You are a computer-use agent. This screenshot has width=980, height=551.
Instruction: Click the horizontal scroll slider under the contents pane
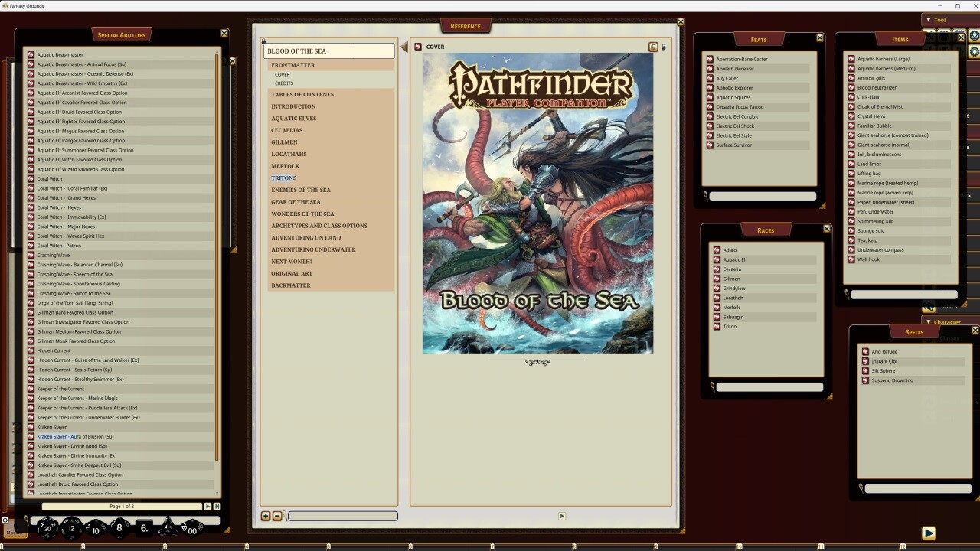pyautogui.click(x=342, y=516)
